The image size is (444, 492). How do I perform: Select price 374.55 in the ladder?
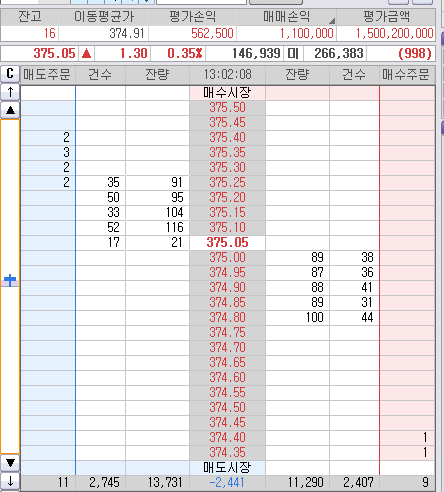(227, 392)
